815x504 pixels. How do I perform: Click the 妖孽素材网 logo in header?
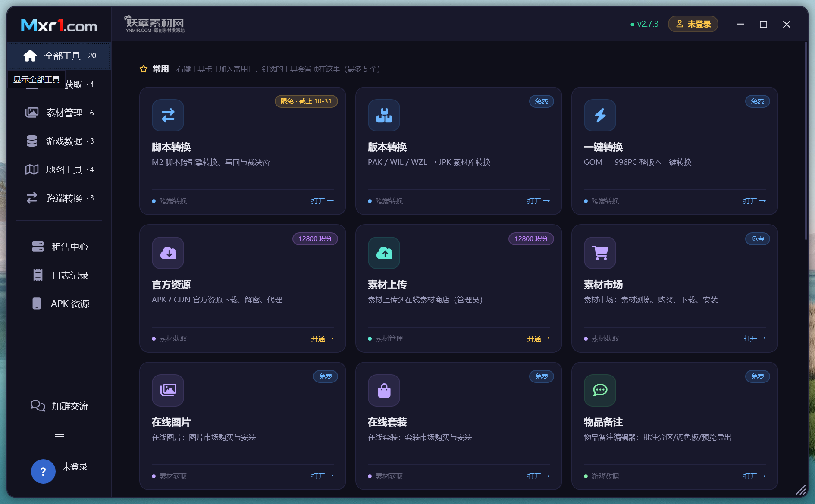(x=154, y=24)
